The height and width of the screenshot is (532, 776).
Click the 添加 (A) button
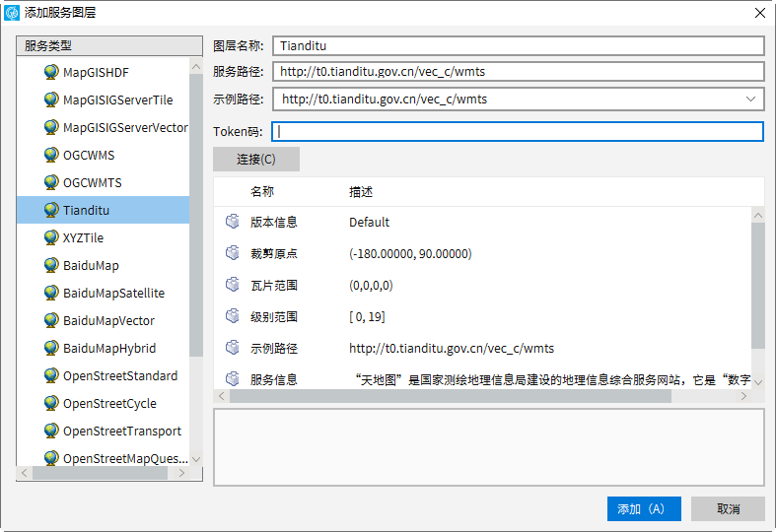(644, 508)
